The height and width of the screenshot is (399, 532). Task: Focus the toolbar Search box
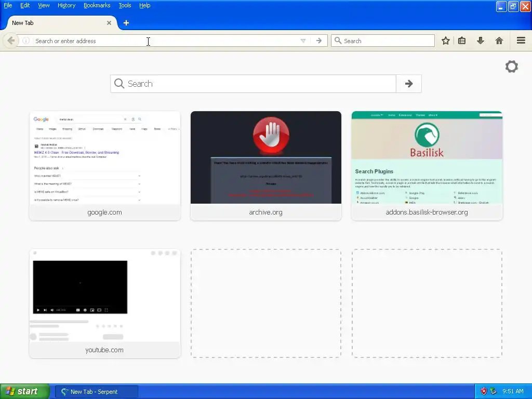pyautogui.click(x=383, y=41)
